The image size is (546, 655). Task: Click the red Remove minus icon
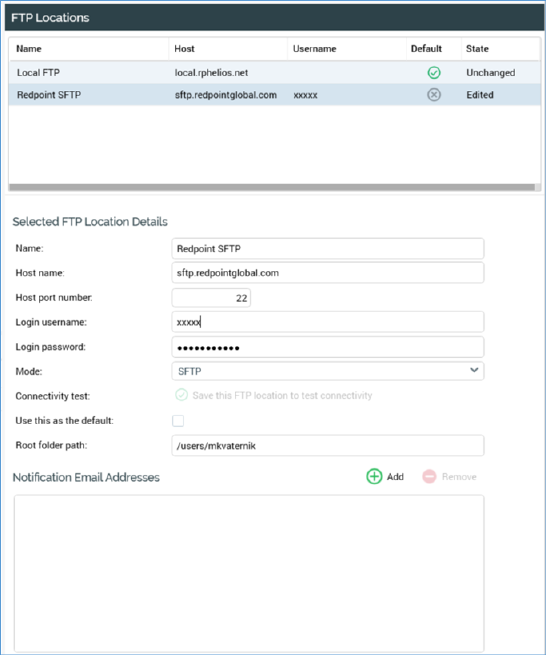[x=429, y=476]
